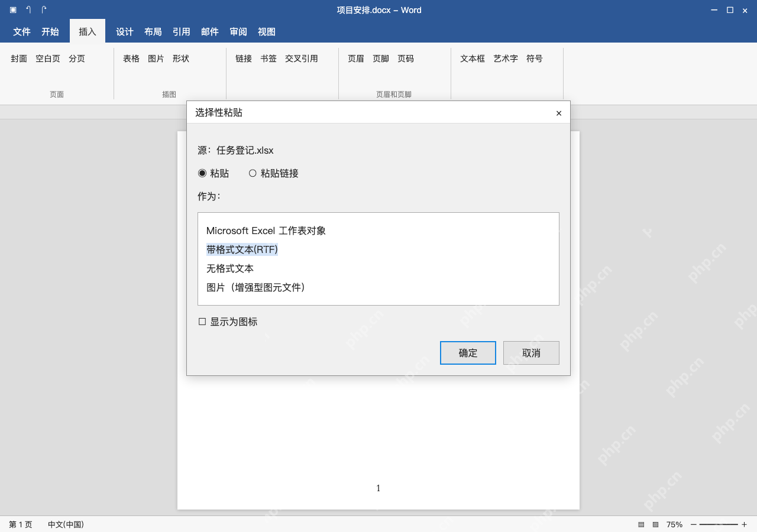Switch to the striped view icon in status bar

point(641,524)
